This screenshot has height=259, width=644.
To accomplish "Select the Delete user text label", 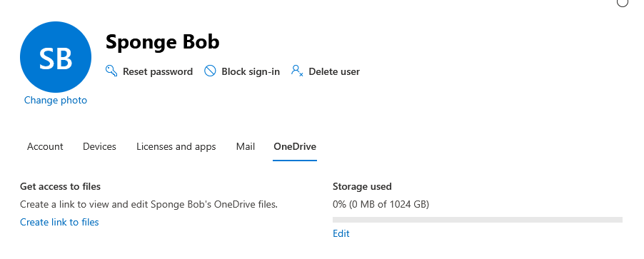I will click(334, 71).
